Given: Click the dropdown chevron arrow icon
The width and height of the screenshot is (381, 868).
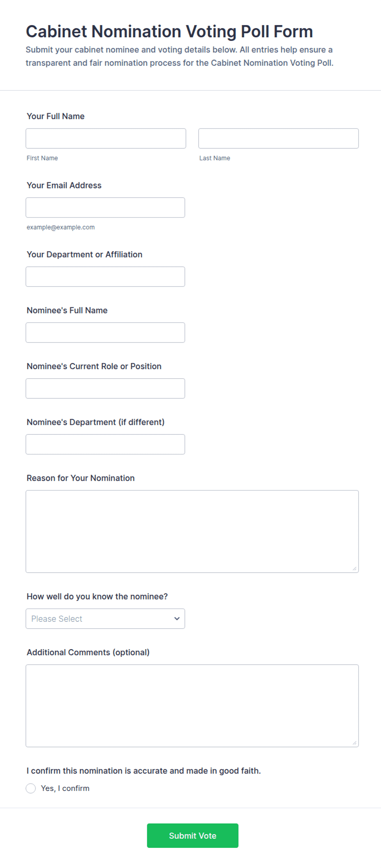Looking at the screenshot, I should (177, 619).
